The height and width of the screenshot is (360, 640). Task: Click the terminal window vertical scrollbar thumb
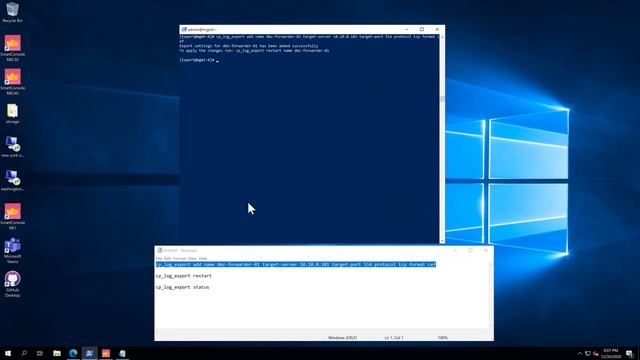point(442,99)
